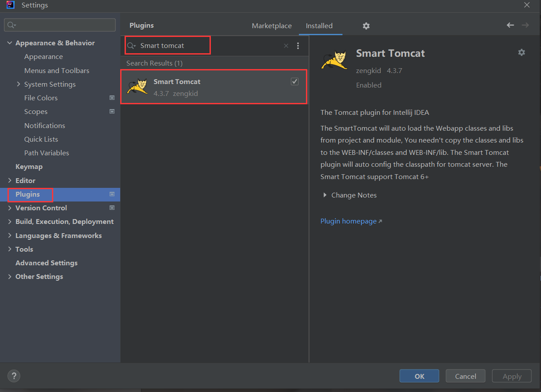541x392 pixels.
Task: Click 'The Tomcat plugin for Intellij IDEA' text
Action: (375, 112)
